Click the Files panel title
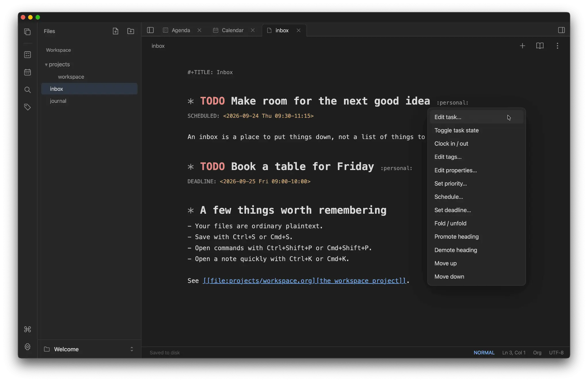Screen dimensions: 588x382 tap(49, 31)
